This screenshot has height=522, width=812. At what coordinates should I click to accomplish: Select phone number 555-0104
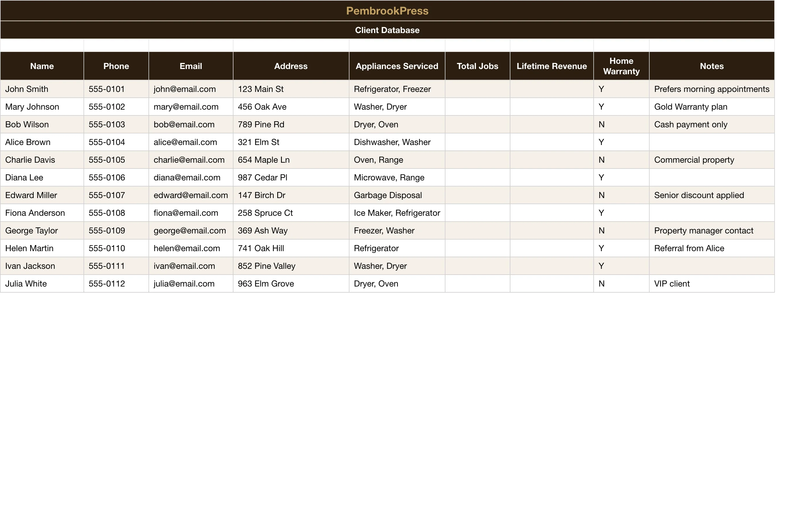(x=116, y=142)
